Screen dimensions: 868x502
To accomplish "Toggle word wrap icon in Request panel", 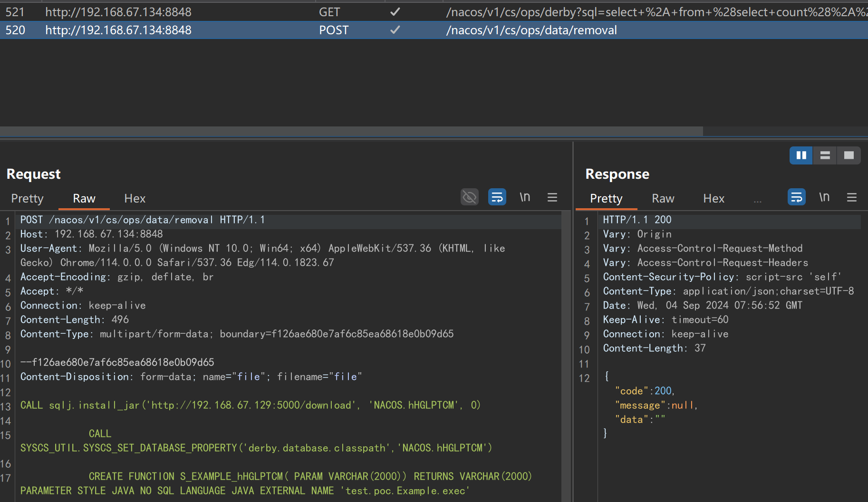I will pyautogui.click(x=497, y=197).
